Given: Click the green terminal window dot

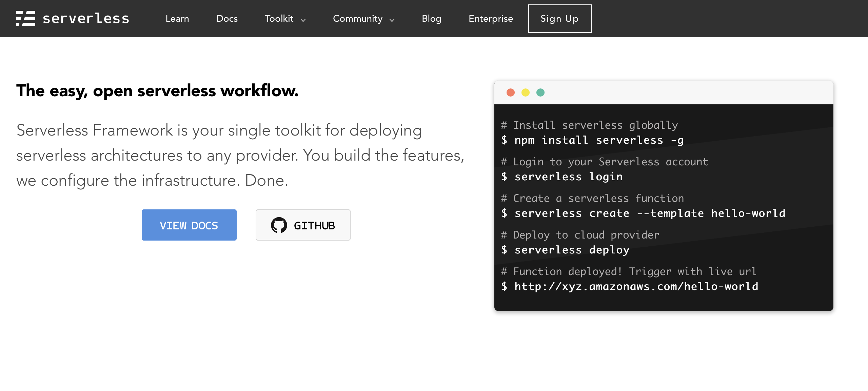Looking at the screenshot, I should tap(540, 92).
